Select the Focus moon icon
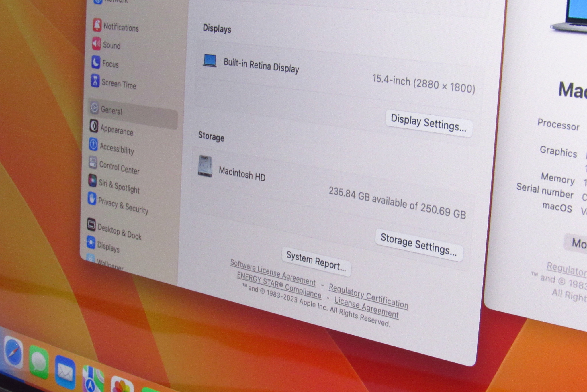587x392 pixels. (96, 62)
